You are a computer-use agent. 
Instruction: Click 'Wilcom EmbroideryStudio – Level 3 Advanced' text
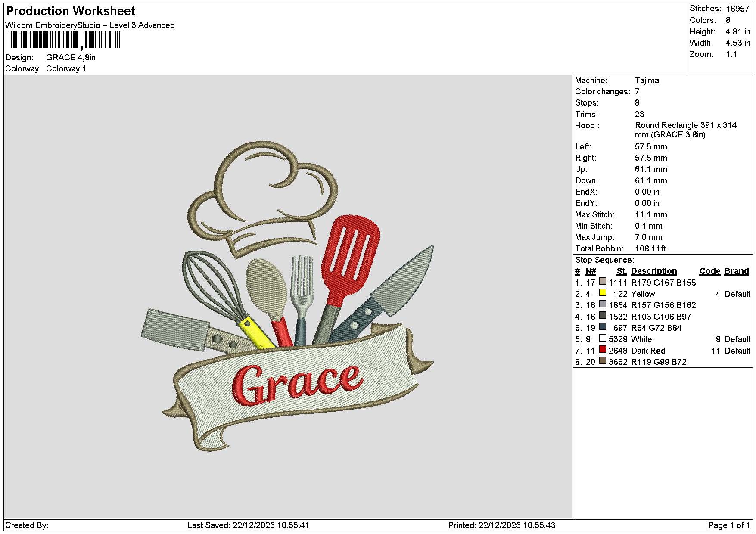click(90, 25)
